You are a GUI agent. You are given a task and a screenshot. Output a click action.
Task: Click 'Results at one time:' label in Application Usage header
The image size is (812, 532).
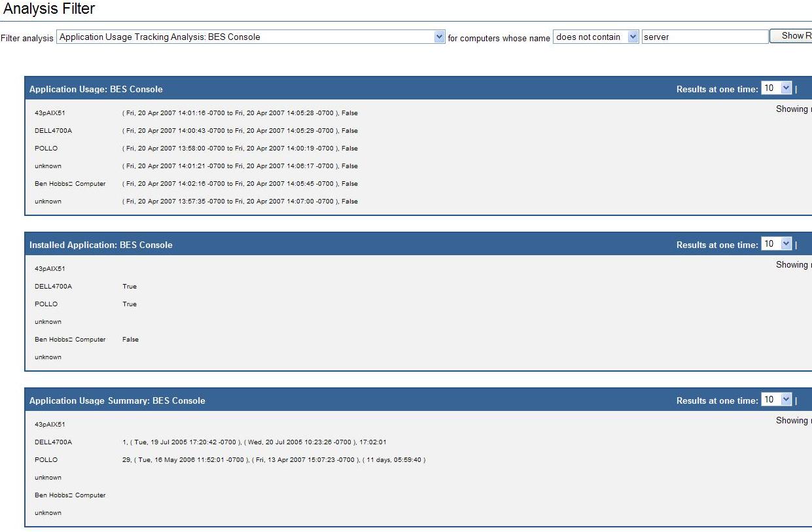717,89
